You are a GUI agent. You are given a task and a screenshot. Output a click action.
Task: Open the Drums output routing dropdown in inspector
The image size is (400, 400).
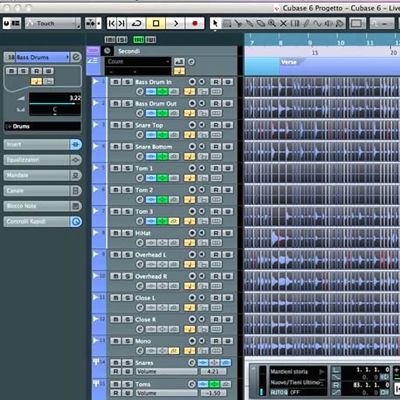[x=42, y=126]
